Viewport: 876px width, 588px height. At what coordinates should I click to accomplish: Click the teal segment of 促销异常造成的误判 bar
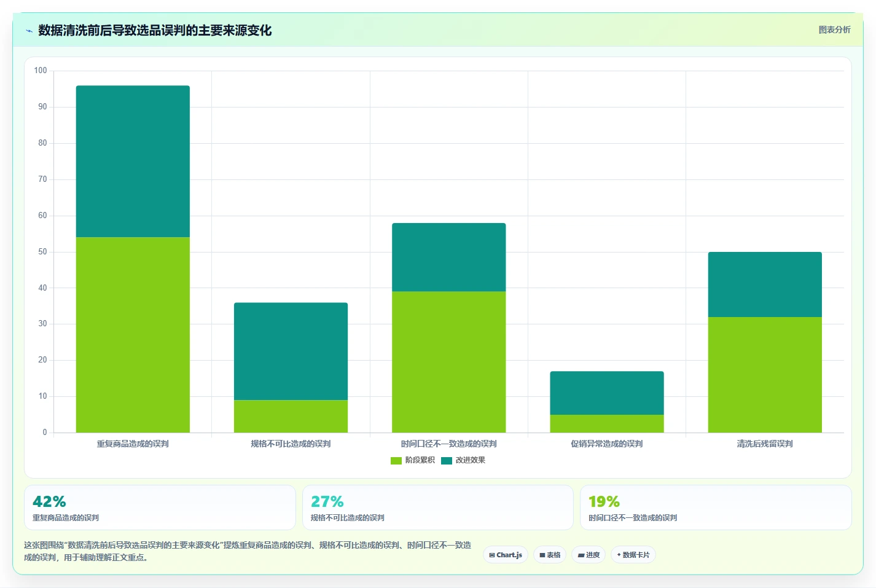click(607, 393)
